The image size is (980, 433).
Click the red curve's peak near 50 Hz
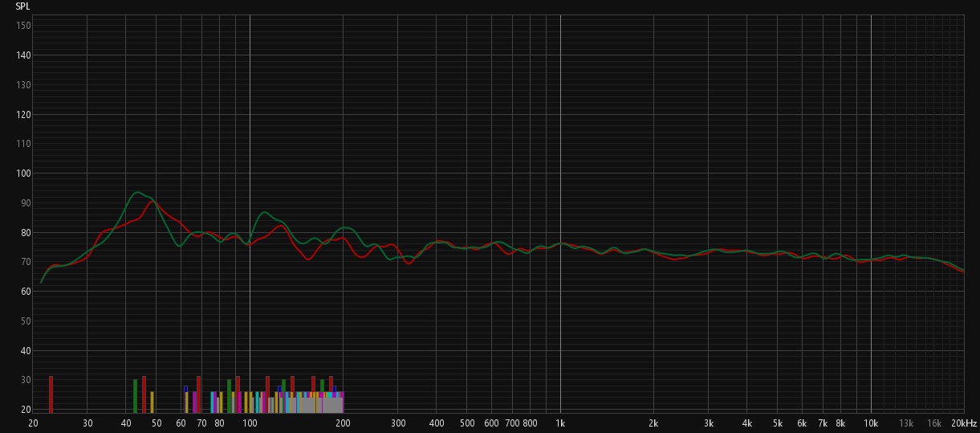[153, 201]
